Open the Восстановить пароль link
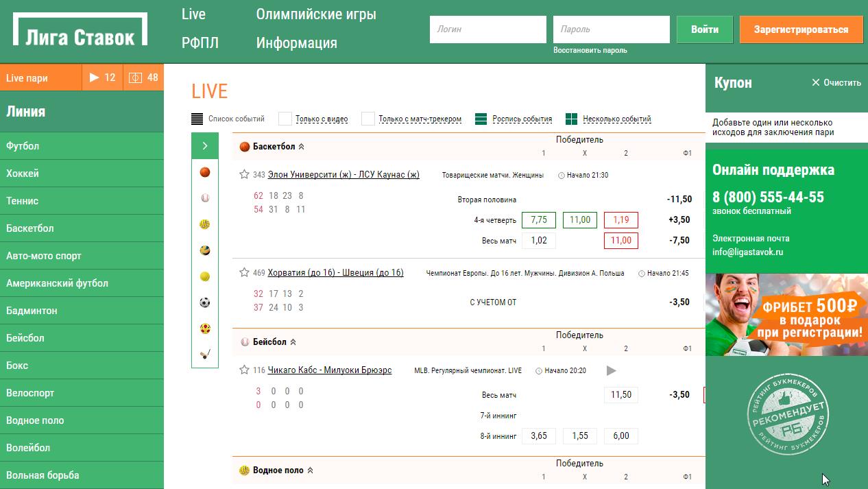Screen dimensions: 868x489 (x=590, y=50)
